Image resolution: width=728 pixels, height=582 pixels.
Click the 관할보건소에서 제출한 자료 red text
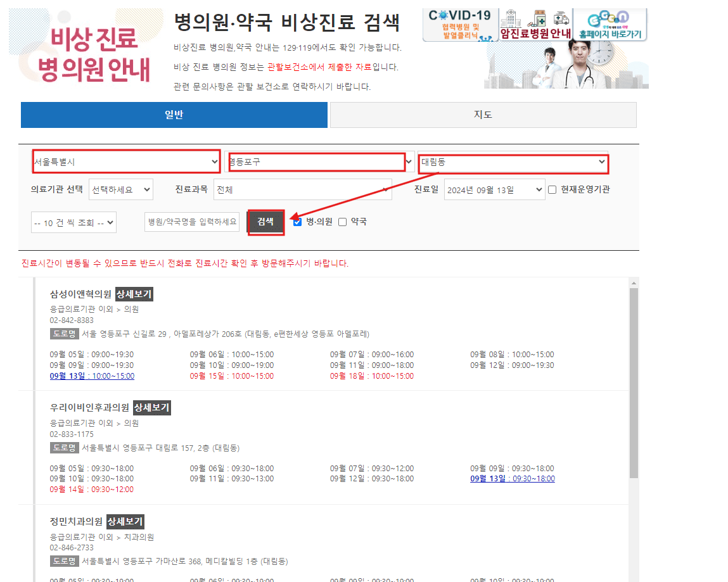point(319,67)
